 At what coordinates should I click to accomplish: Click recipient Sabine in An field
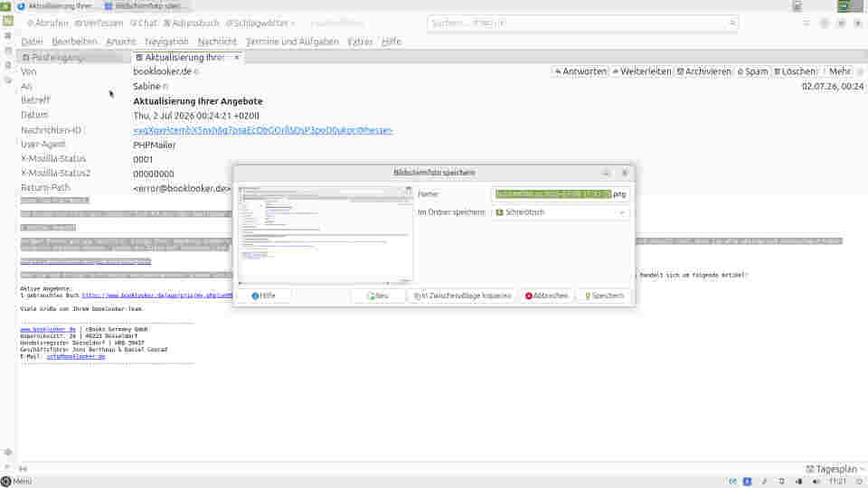coord(146,87)
